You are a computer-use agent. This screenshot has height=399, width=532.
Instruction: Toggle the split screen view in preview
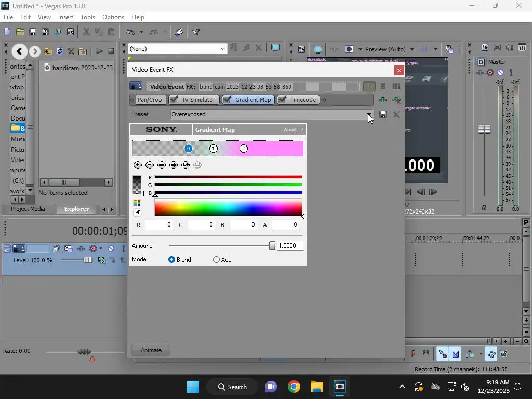pyautogui.click(x=349, y=49)
